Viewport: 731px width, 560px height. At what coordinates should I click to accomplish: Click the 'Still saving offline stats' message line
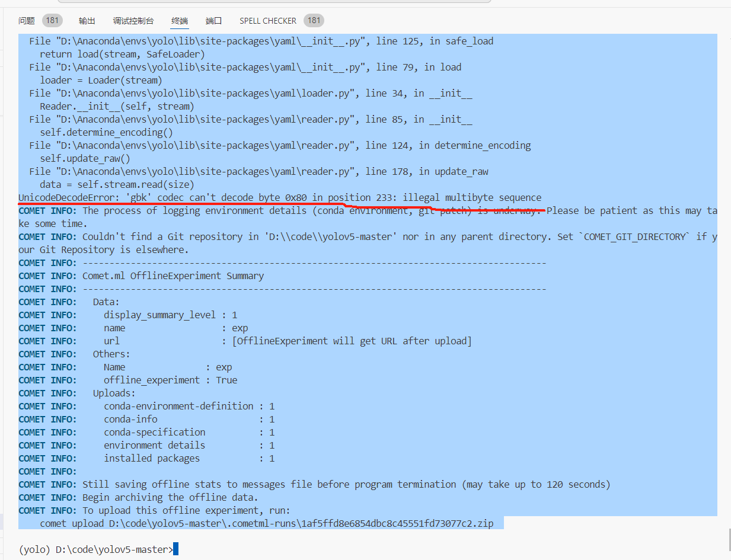point(346,484)
